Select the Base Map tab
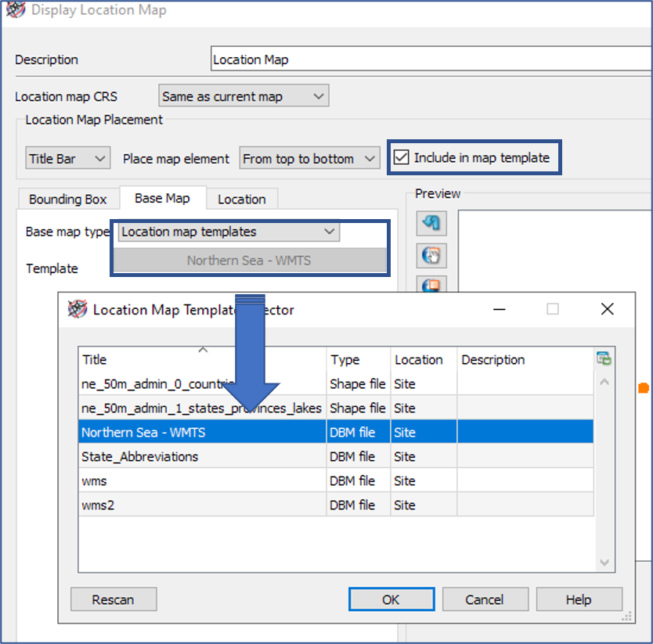This screenshot has width=653, height=644. pyautogui.click(x=162, y=199)
